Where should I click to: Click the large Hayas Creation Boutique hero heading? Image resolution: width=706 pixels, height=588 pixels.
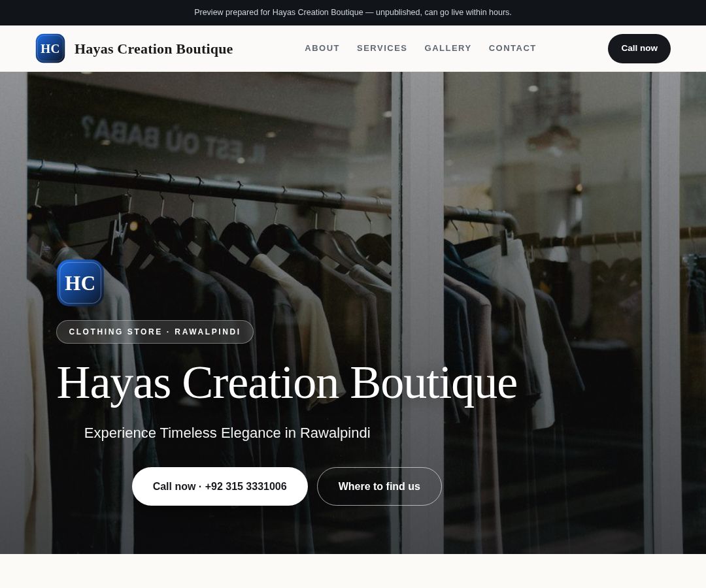point(287,384)
